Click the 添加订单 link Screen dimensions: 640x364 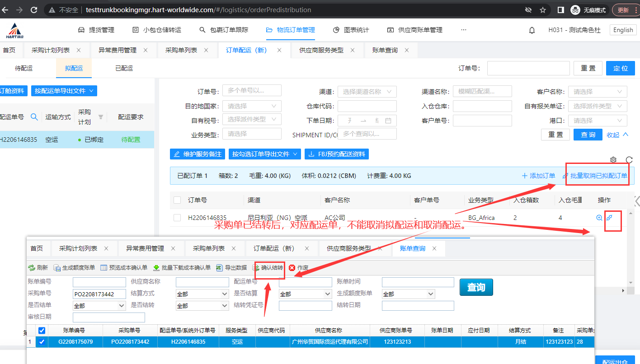pyautogui.click(x=538, y=176)
